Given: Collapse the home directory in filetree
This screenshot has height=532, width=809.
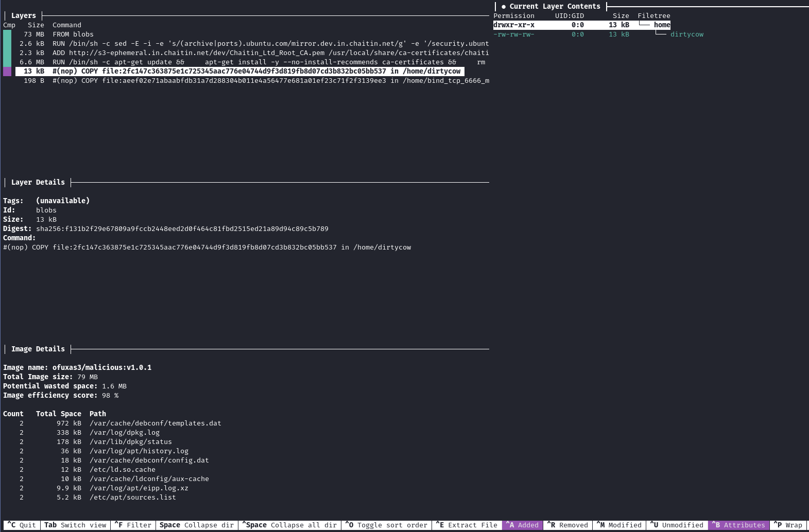Looking at the screenshot, I should (x=662, y=25).
